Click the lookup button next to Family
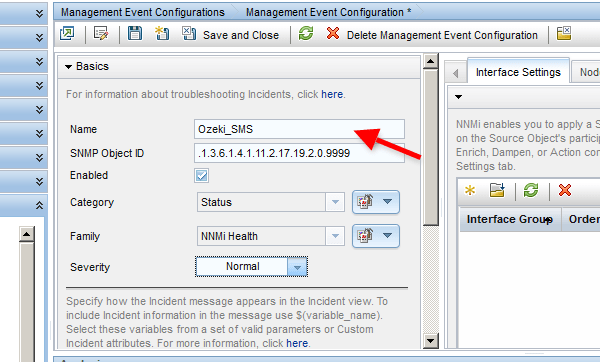This screenshot has height=362, width=600. 376,236
